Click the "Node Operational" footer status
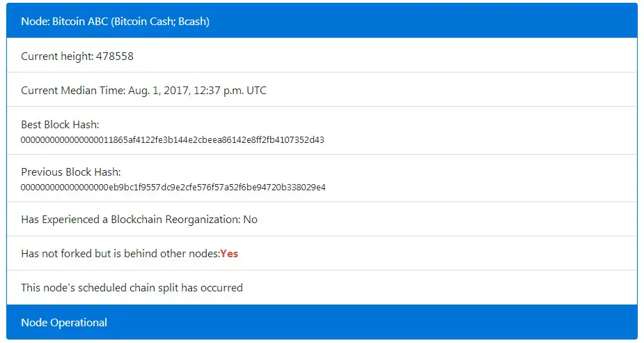This screenshot has width=644, height=343. (64, 322)
